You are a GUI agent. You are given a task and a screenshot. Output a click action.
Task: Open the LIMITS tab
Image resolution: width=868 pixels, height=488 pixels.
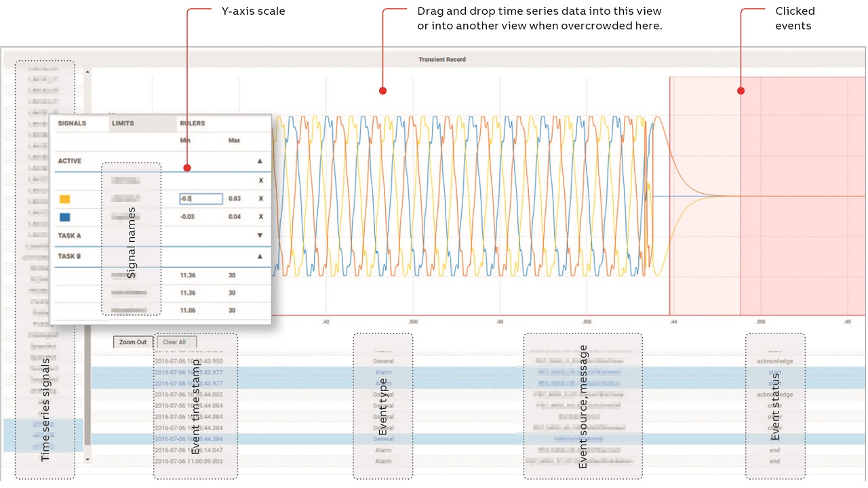point(123,123)
